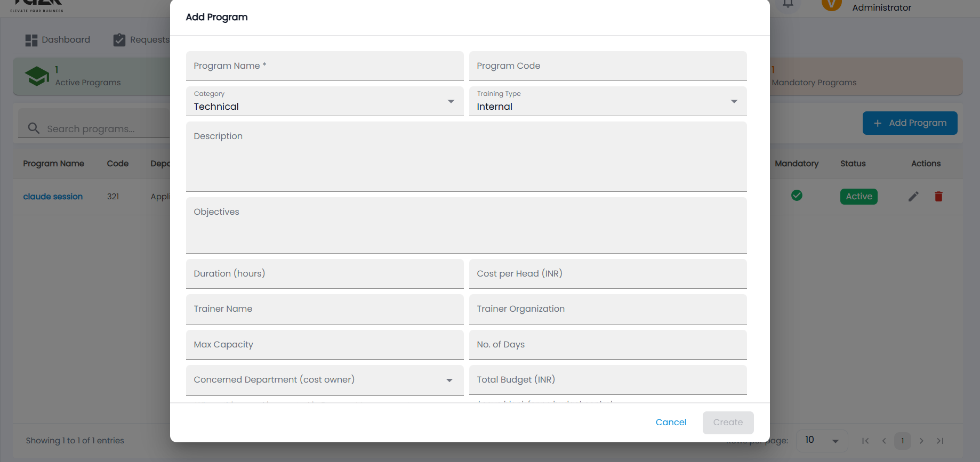This screenshot has height=462, width=980.
Task: Click the Dashboard grid icon
Action: [31, 40]
